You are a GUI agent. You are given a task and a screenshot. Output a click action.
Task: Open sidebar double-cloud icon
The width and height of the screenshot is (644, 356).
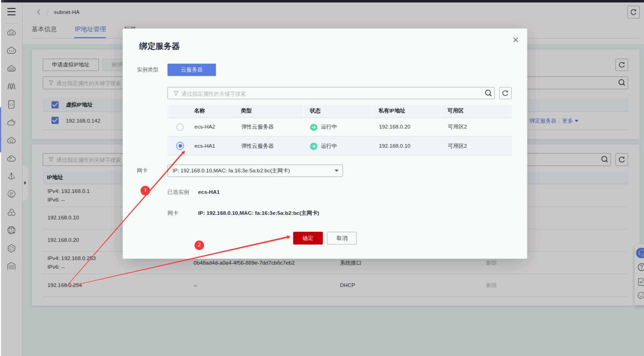[11, 122]
